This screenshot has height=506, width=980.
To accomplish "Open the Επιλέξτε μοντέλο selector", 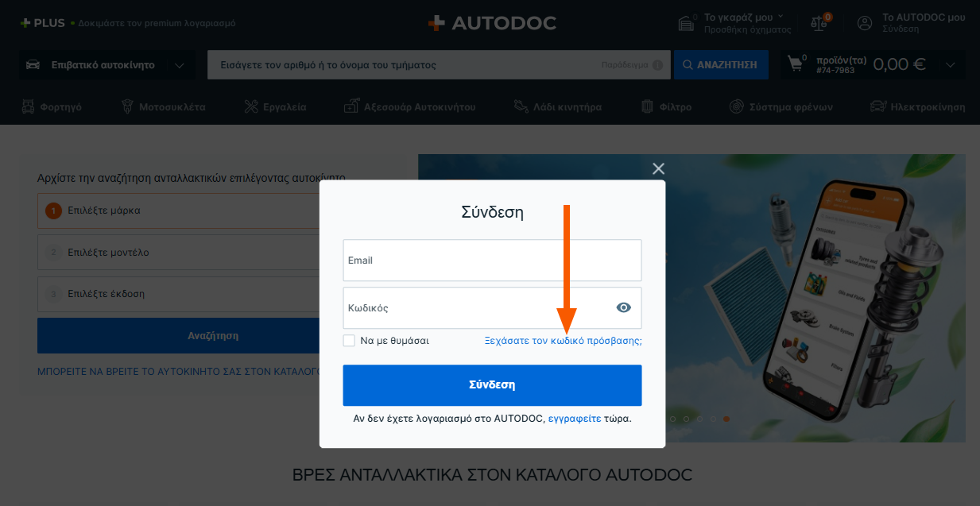I will click(x=179, y=253).
